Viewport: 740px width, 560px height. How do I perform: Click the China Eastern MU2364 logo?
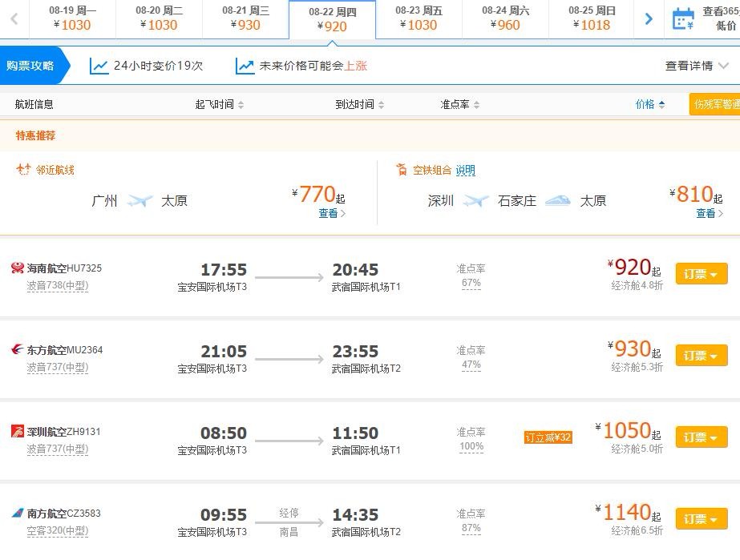click(18, 349)
